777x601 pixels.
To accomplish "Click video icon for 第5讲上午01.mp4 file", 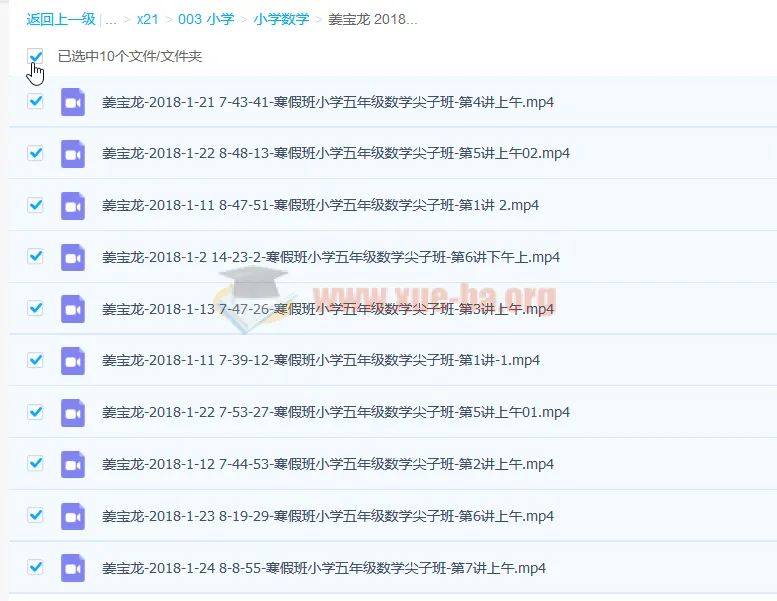I will pyautogui.click(x=73, y=413).
